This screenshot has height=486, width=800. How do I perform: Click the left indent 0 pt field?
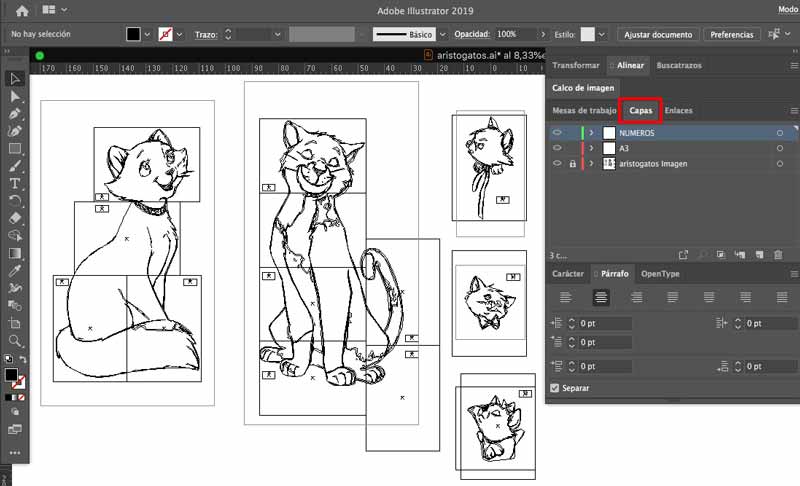(605, 323)
